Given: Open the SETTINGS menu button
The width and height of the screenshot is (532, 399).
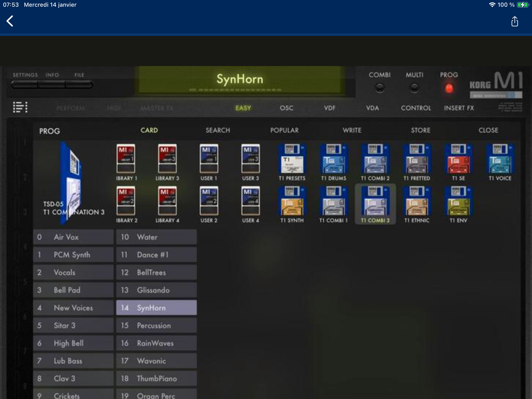Looking at the screenshot, I should (25, 85).
